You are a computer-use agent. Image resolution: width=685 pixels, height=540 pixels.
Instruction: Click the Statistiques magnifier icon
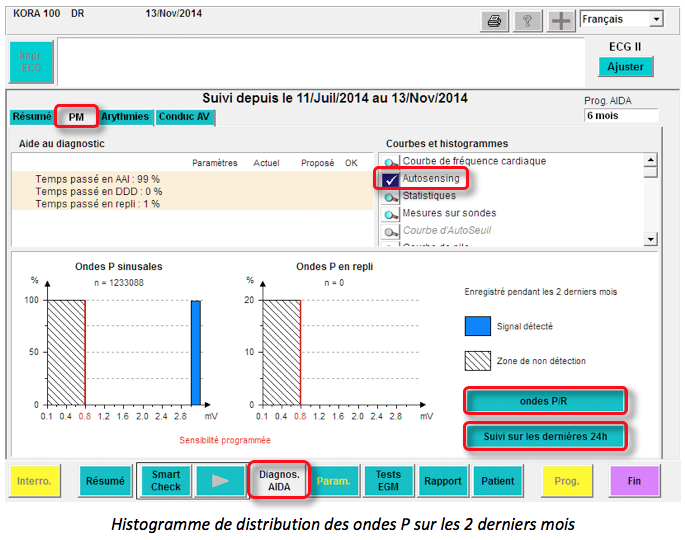(x=390, y=196)
